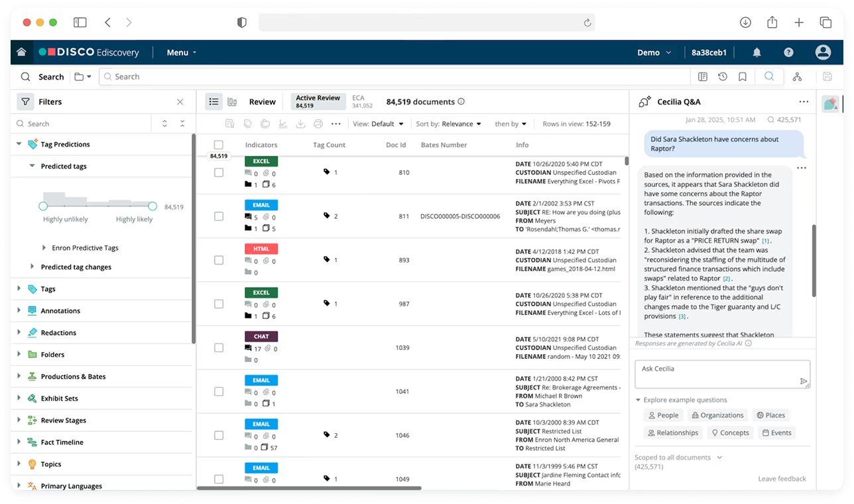Open the Menu in the top navigation
Screen dimensions: 854x504
tap(177, 52)
